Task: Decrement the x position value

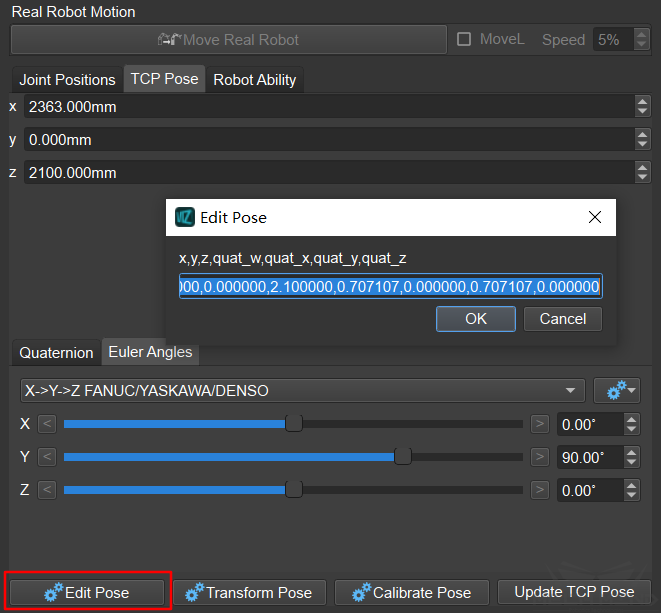Action: [642, 112]
